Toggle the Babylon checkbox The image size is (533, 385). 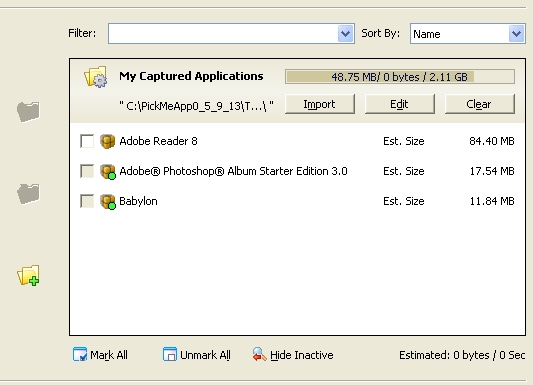(87, 201)
